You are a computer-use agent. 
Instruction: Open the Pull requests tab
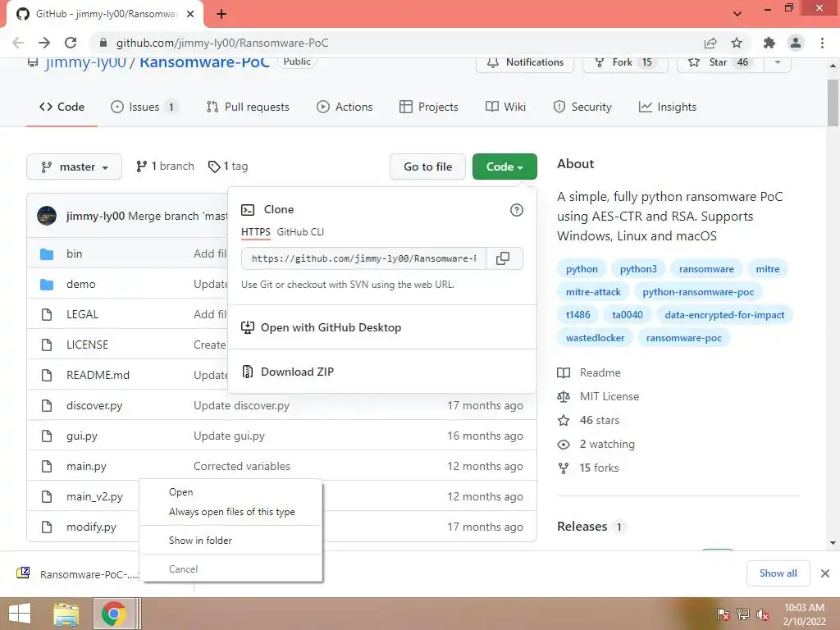tap(248, 107)
